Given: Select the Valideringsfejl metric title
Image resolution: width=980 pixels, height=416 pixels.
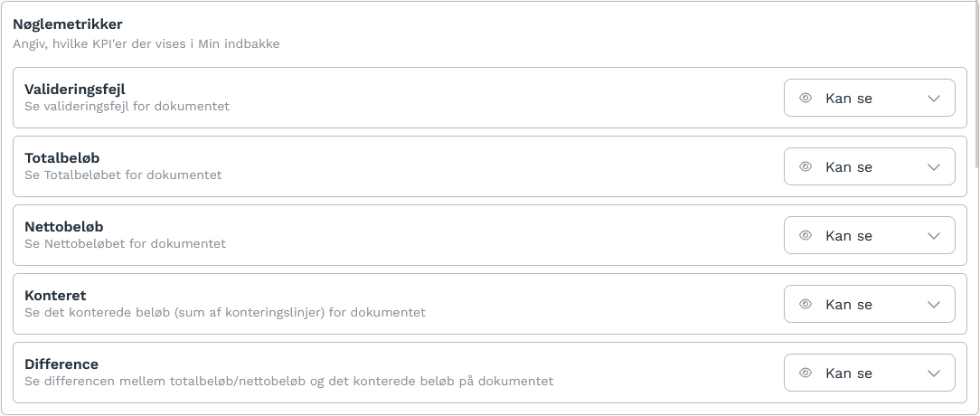Looking at the screenshot, I should click(x=74, y=90).
